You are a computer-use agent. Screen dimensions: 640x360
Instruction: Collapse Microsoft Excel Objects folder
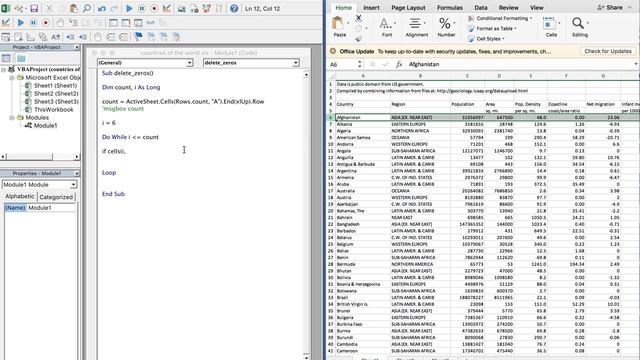click(x=12, y=77)
